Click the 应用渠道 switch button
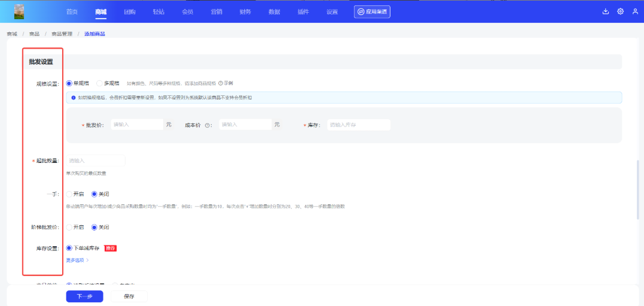The width and height of the screenshot is (644, 306). 372,11
